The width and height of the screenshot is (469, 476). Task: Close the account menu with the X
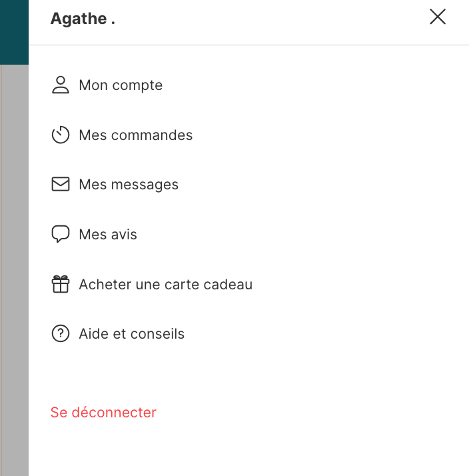(438, 17)
